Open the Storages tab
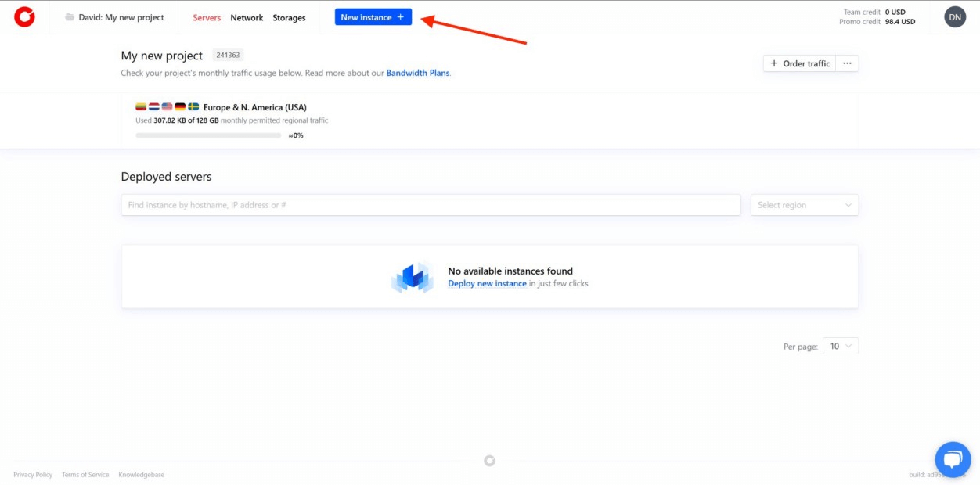 coord(289,17)
